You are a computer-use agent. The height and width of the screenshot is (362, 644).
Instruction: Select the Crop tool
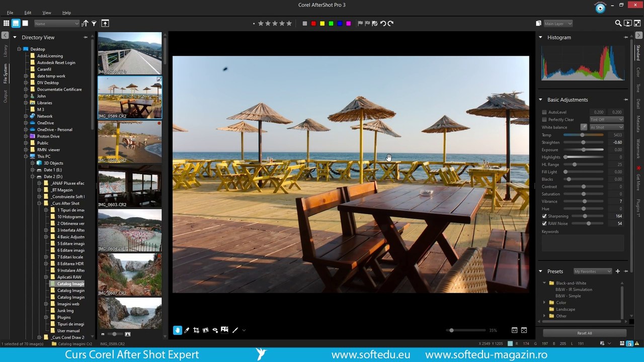(196, 330)
